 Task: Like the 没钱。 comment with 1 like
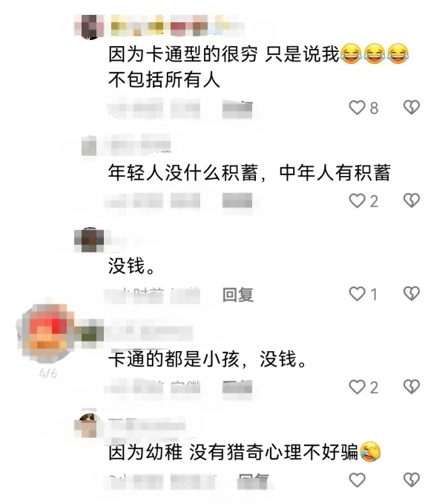[357, 294]
